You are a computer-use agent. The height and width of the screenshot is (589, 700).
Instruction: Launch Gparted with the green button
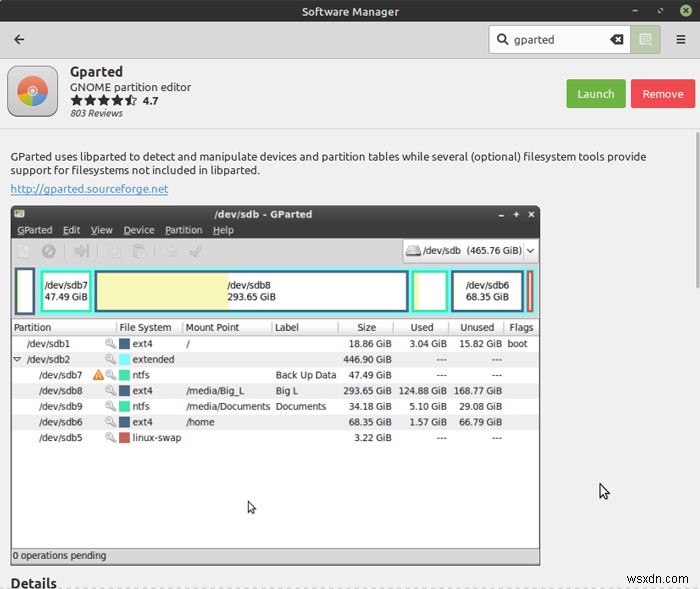pos(596,94)
